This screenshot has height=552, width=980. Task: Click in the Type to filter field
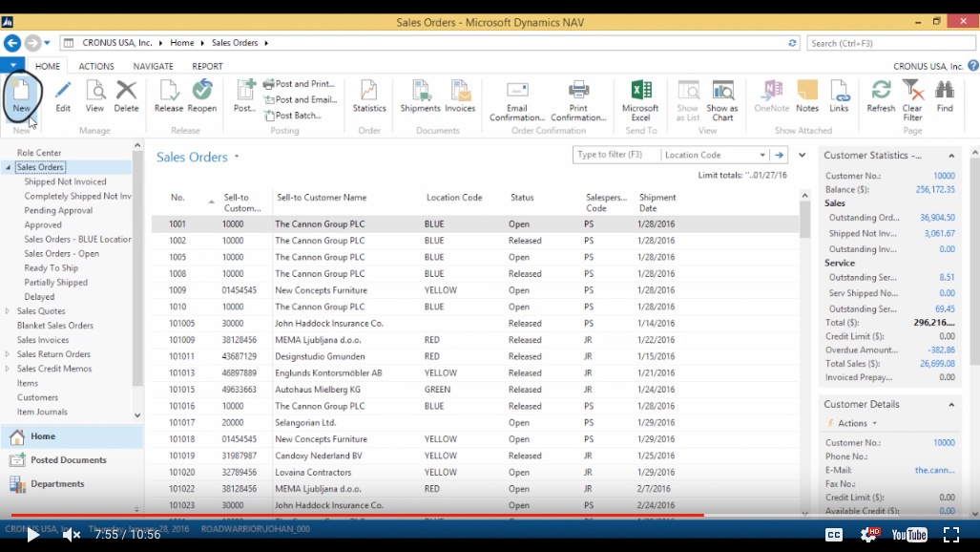[615, 155]
